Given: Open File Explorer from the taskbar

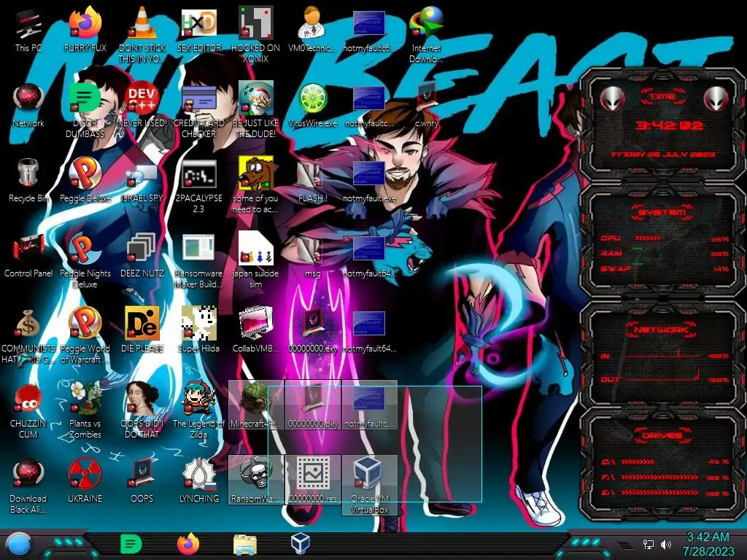Looking at the screenshot, I should pos(245,545).
